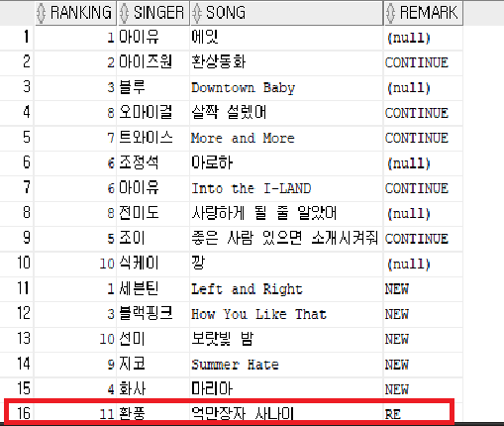504x426 pixels.
Task: Select the RANKING column header label
Action: click(81, 13)
